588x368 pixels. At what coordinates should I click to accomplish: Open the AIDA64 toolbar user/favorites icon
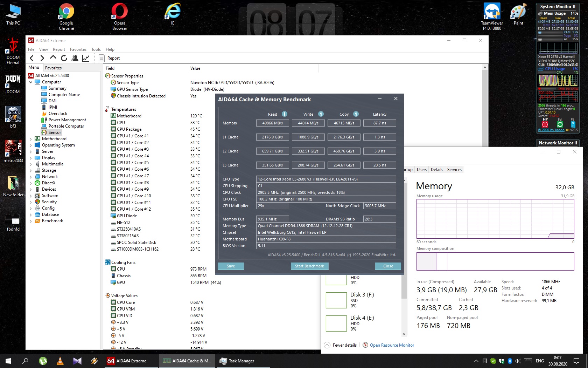75,58
